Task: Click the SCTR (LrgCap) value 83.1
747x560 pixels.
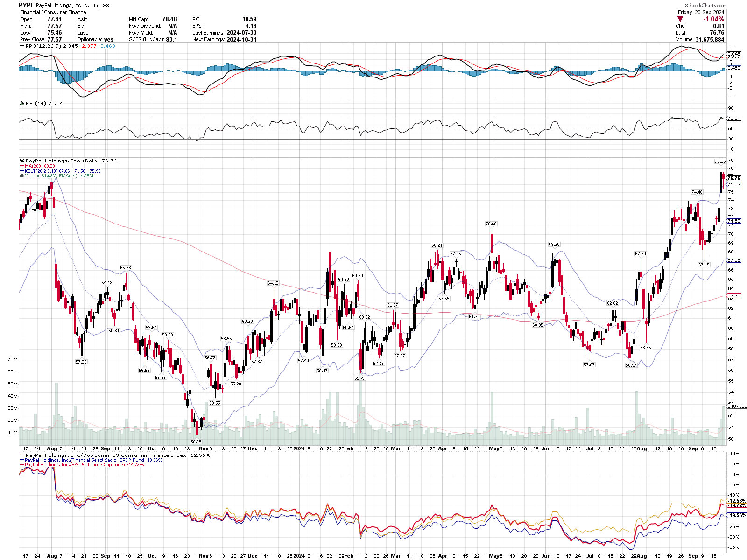Action: 171,40
